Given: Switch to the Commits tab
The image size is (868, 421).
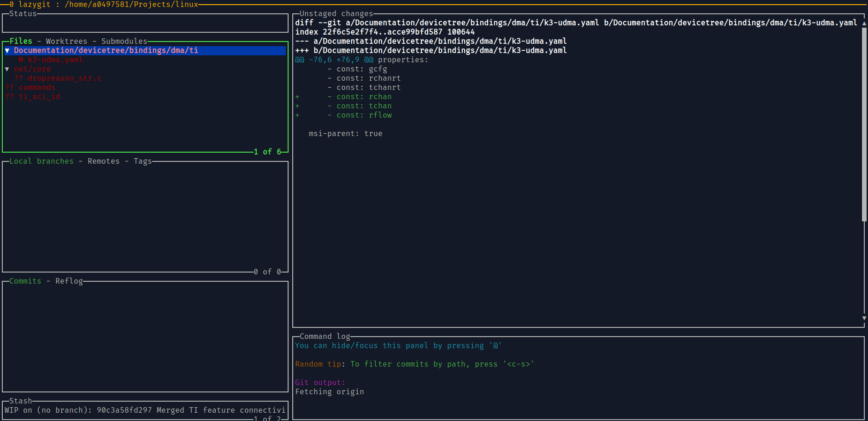Looking at the screenshot, I should (x=25, y=281).
